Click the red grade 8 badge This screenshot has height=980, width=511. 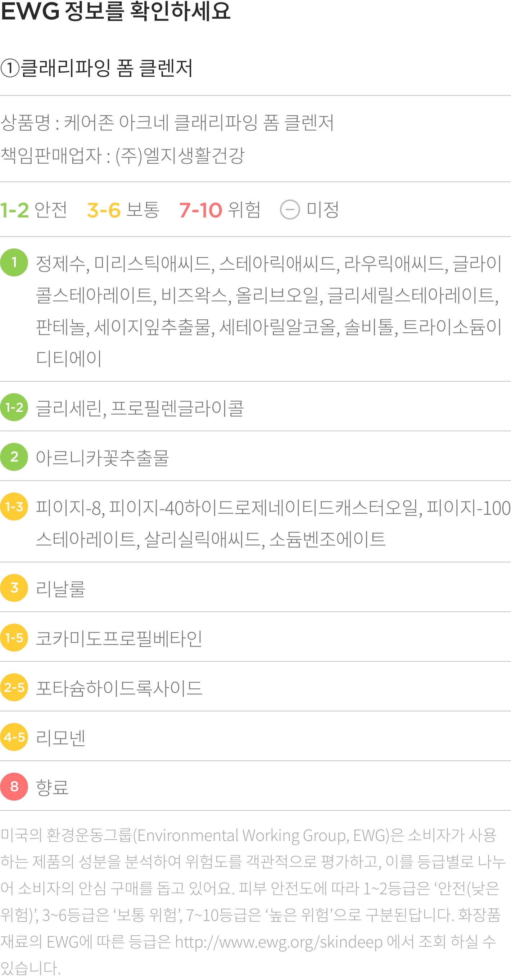click(x=14, y=787)
